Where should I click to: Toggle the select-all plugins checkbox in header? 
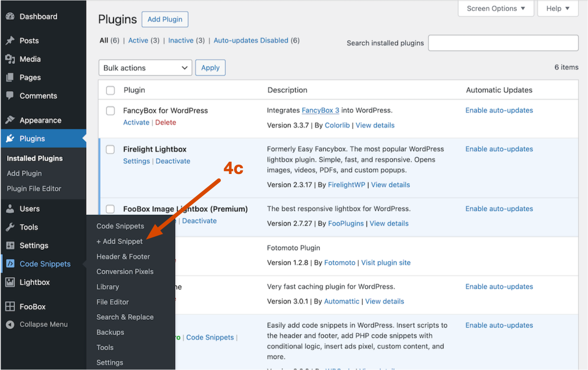(x=111, y=90)
